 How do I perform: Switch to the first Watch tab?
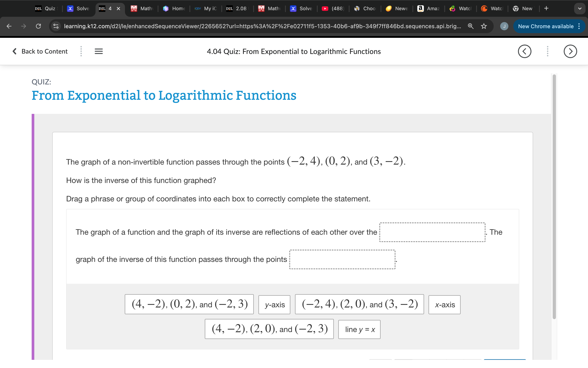point(461,9)
